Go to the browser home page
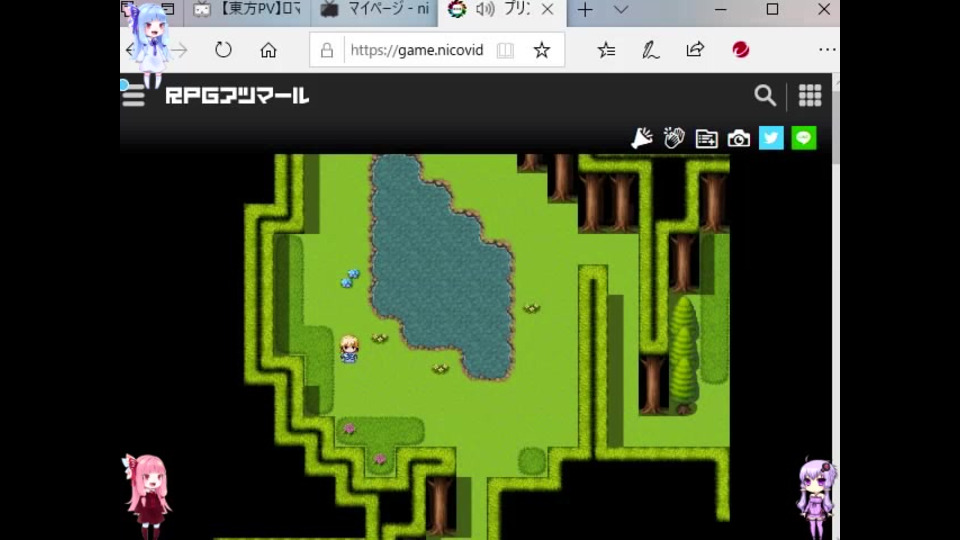 268,50
